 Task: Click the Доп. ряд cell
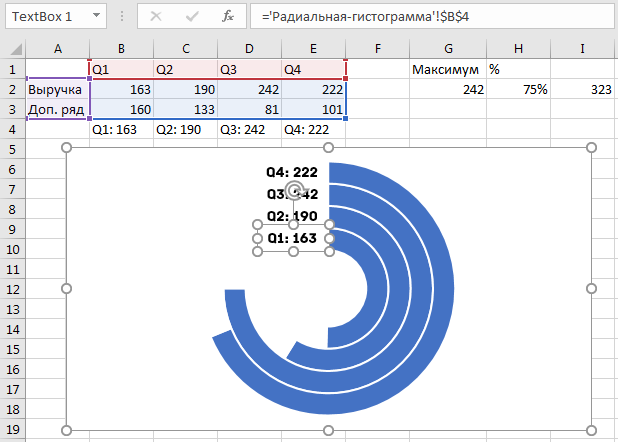point(58,109)
